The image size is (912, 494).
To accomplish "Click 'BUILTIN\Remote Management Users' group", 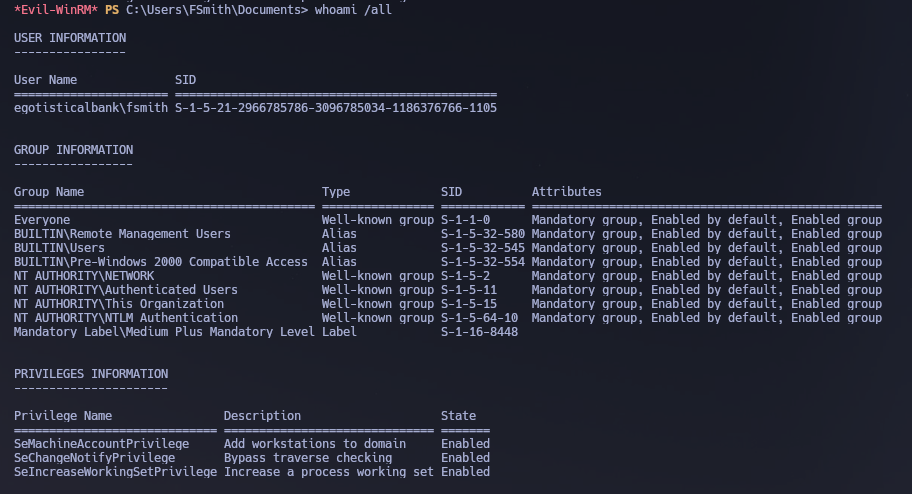I will [122, 234].
